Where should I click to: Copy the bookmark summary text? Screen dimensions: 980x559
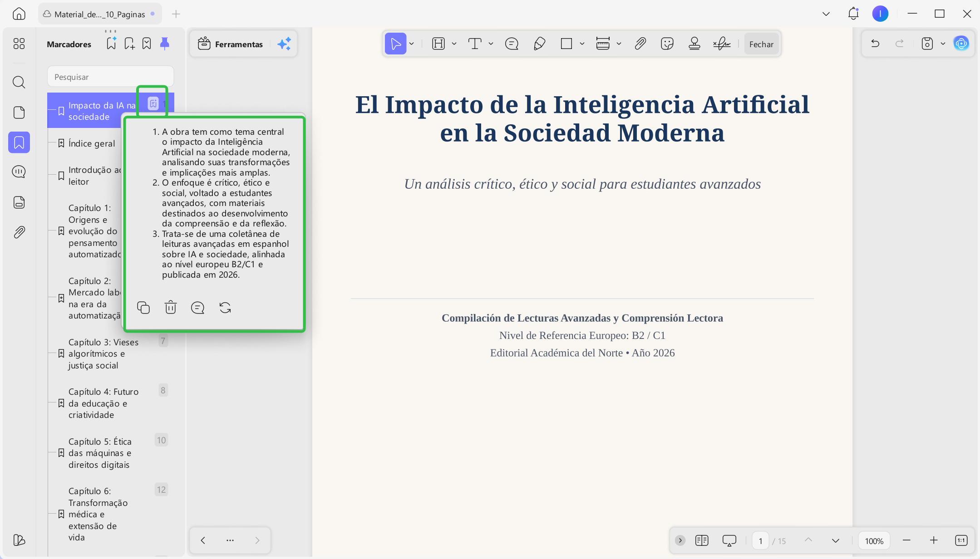143,308
